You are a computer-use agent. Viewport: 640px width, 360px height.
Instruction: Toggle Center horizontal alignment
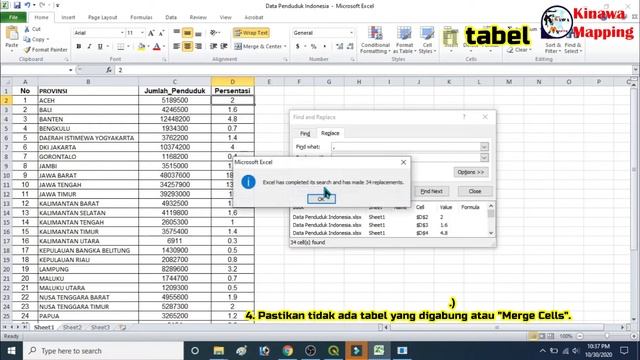187,47
